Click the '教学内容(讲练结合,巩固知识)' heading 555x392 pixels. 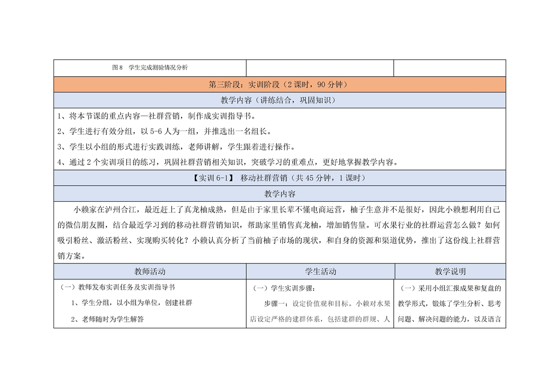point(279,100)
